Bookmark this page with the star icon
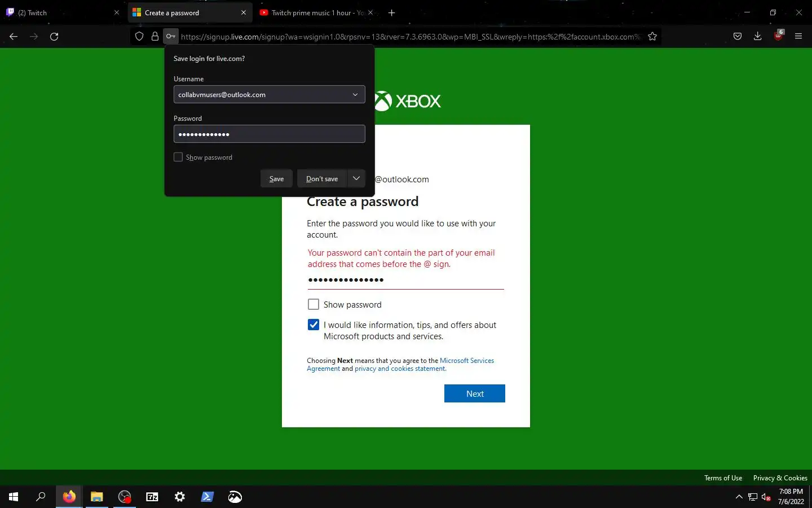 tap(652, 37)
